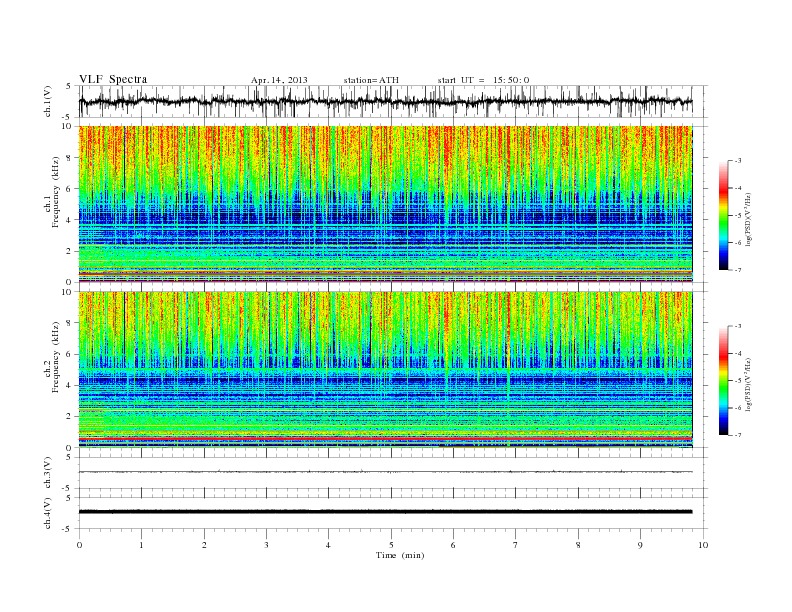Click the time axis tick label '10'
The width and height of the screenshot is (792, 612).
tap(703, 545)
